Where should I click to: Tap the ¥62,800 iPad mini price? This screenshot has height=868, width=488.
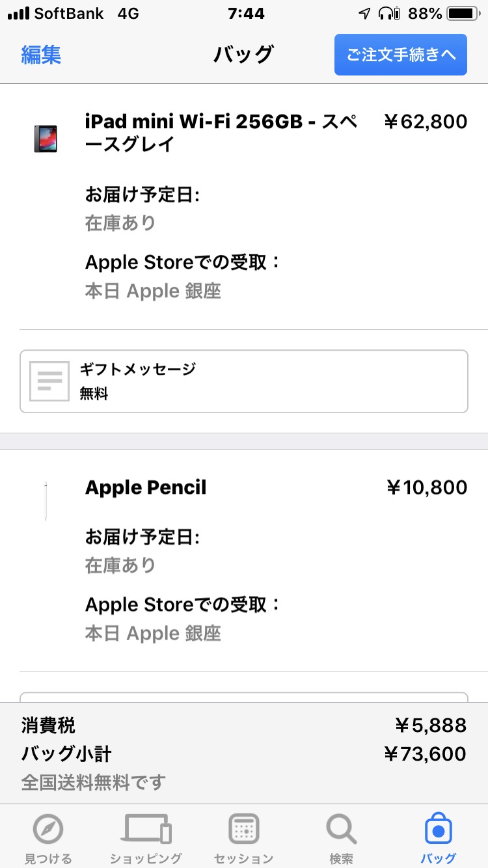pyautogui.click(x=426, y=122)
